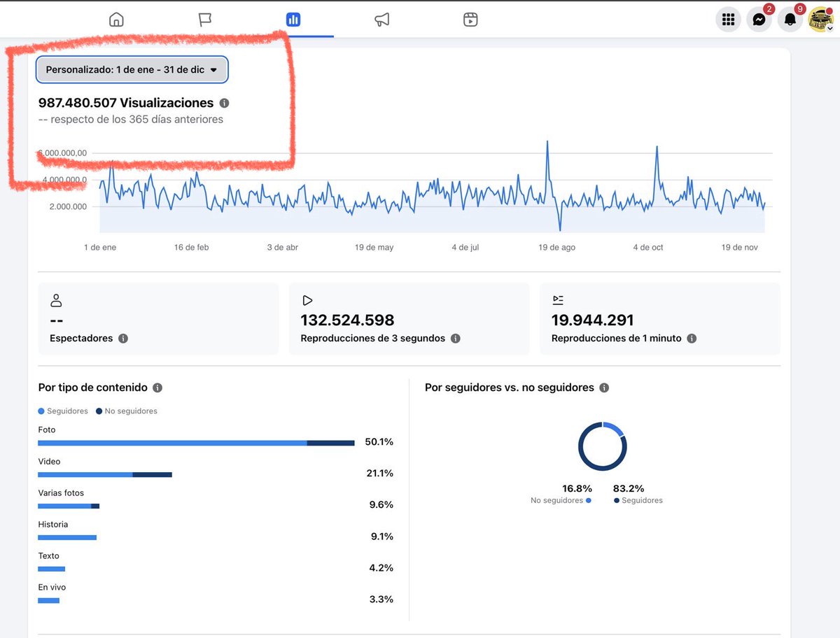Click the October peak on views graph

(x=657, y=148)
